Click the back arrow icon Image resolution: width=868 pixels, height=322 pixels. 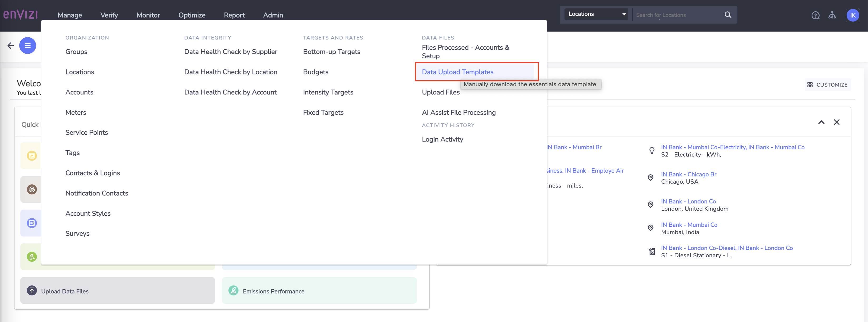(x=11, y=45)
